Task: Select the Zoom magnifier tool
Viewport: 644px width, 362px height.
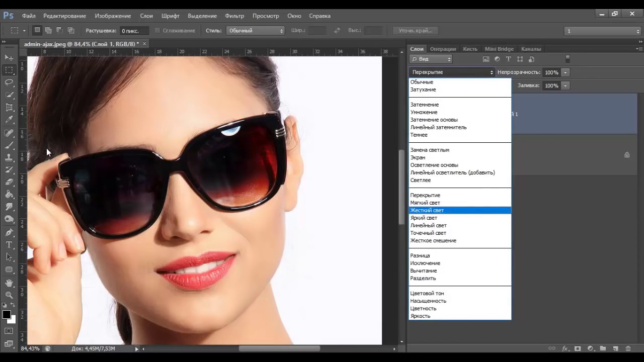Action: click(9, 295)
